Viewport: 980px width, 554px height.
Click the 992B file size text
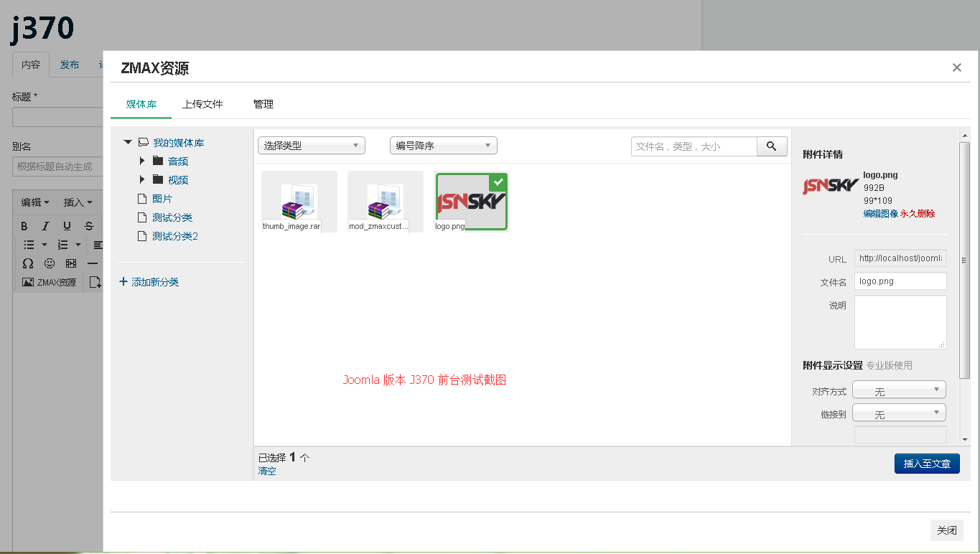tap(874, 188)
